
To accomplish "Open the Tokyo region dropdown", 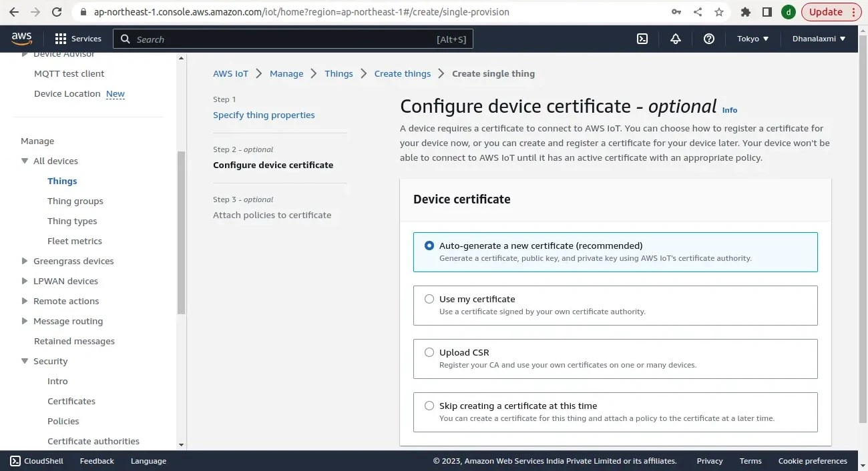I will 753,39.
